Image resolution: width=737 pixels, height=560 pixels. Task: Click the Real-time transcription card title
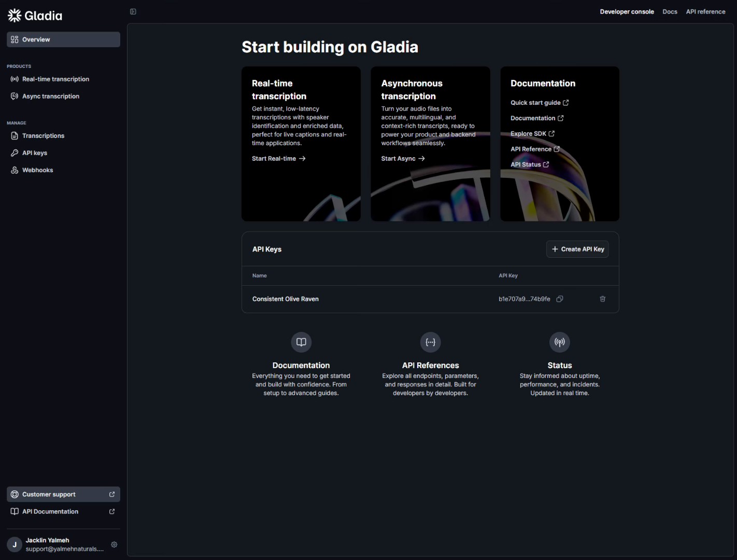[x=279, y=90]
